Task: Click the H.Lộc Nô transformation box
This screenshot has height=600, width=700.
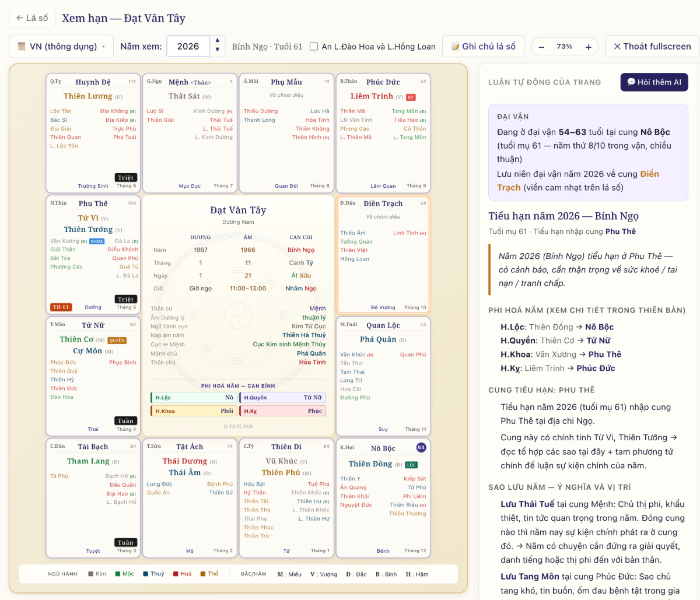Action: click(x=194, y=398)
